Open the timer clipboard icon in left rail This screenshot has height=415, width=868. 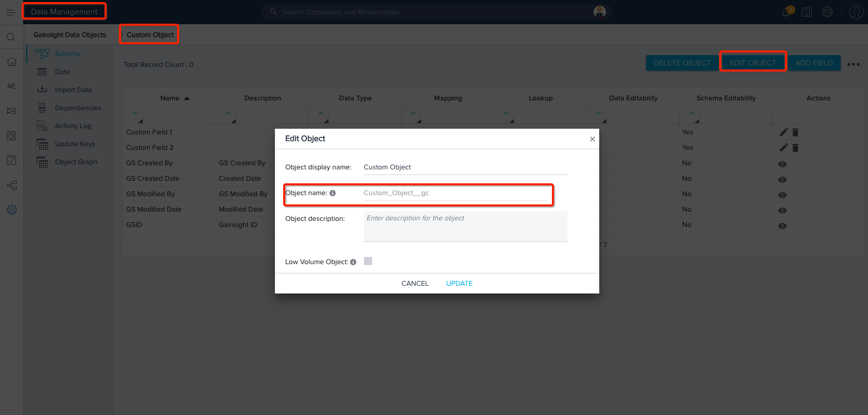[x=11, y=135]
